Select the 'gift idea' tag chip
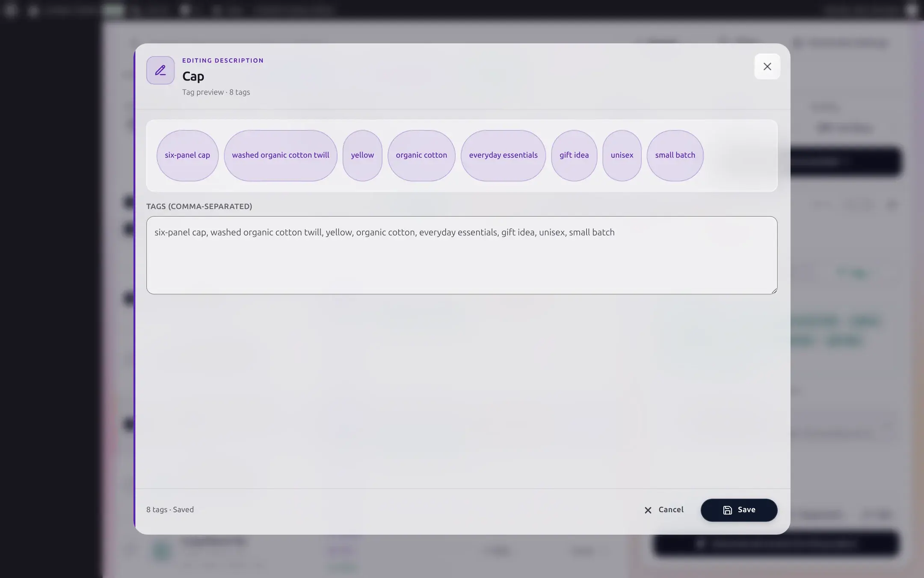The height and width of the screenshot is (578, 924). (574, 155)
